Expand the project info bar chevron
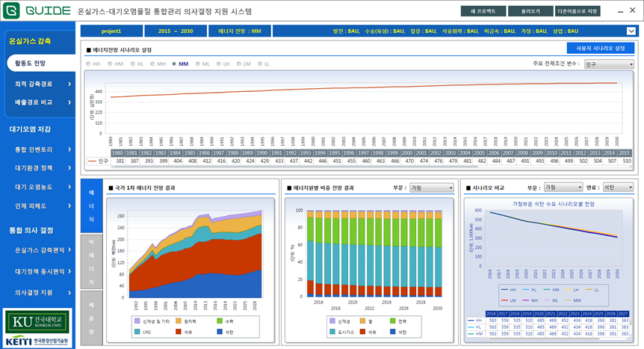This screenshot has height=349, width=644. pos(631,31)
